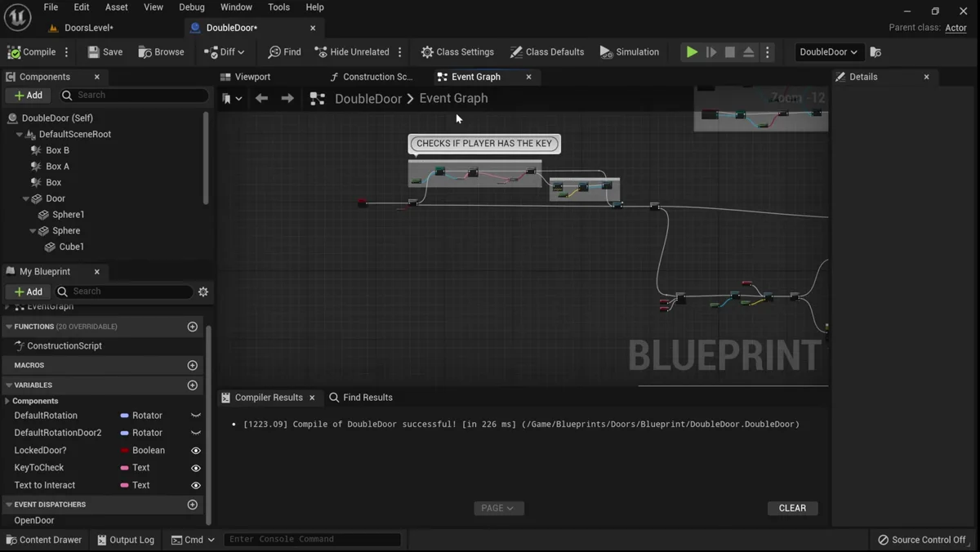Navigate back in graph history

pyautogui.click(x=261, y=98)
